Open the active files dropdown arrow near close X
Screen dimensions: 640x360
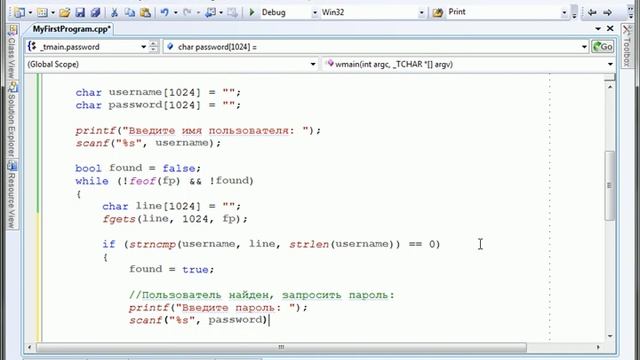point(598,29)
